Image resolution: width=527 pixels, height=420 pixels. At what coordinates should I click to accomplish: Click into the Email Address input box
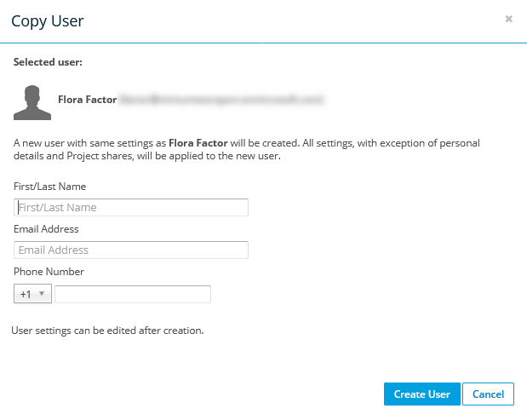[131, 250]
